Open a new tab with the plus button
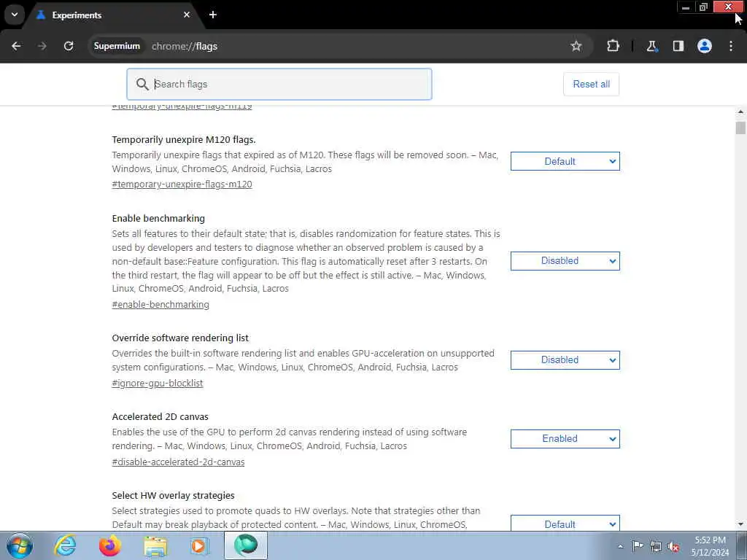 [x=213, y=15]
